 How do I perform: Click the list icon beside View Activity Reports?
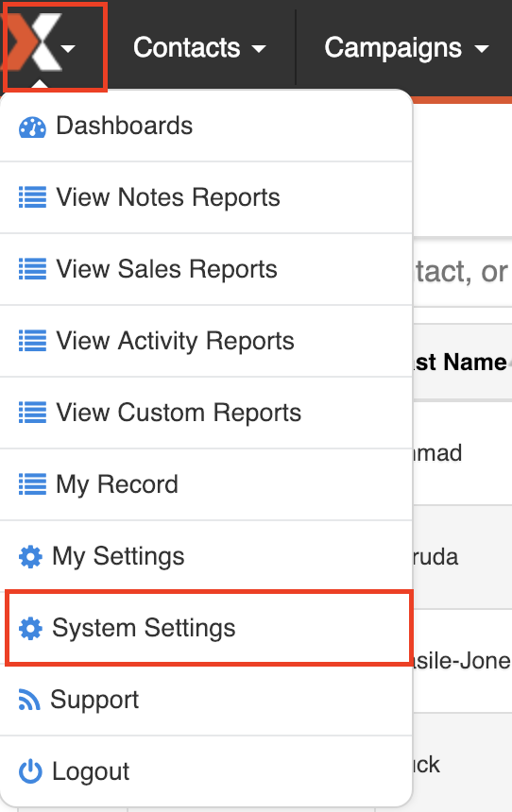point(32,341)
